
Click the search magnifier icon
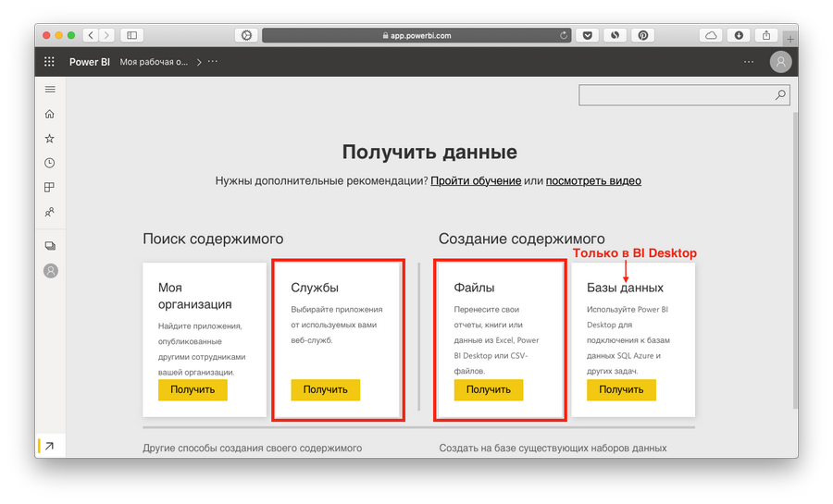(x=780, y=95)
